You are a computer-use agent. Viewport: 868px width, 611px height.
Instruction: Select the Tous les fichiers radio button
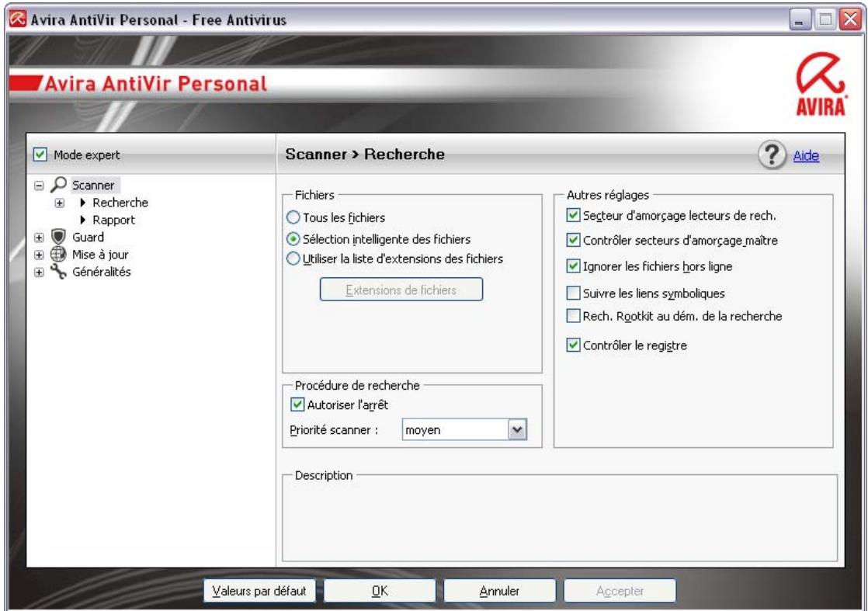coord(293,217)
